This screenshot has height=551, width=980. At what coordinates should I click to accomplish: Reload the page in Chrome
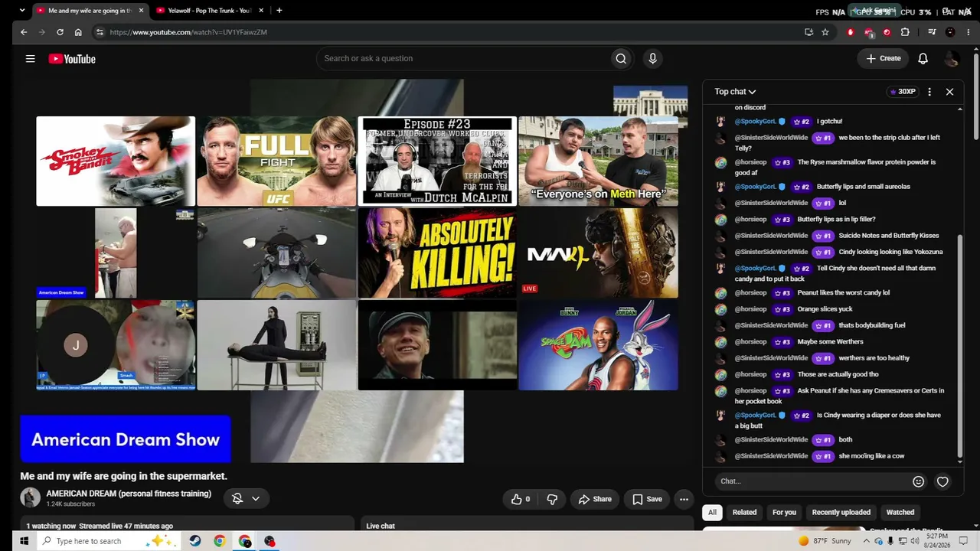tap(60, 32)
